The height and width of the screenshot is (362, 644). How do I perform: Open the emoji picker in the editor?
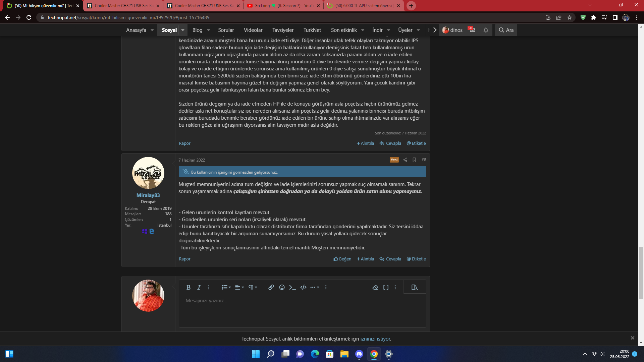281,287
